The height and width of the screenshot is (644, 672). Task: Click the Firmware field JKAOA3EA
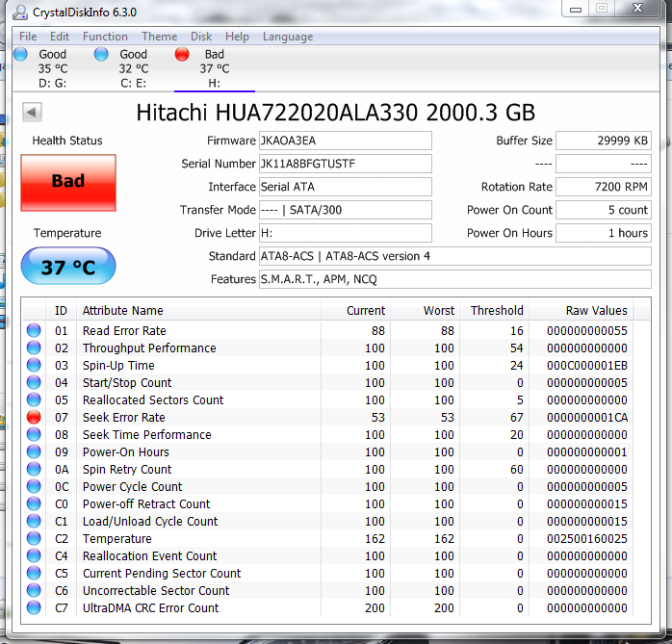pos(345,141)
